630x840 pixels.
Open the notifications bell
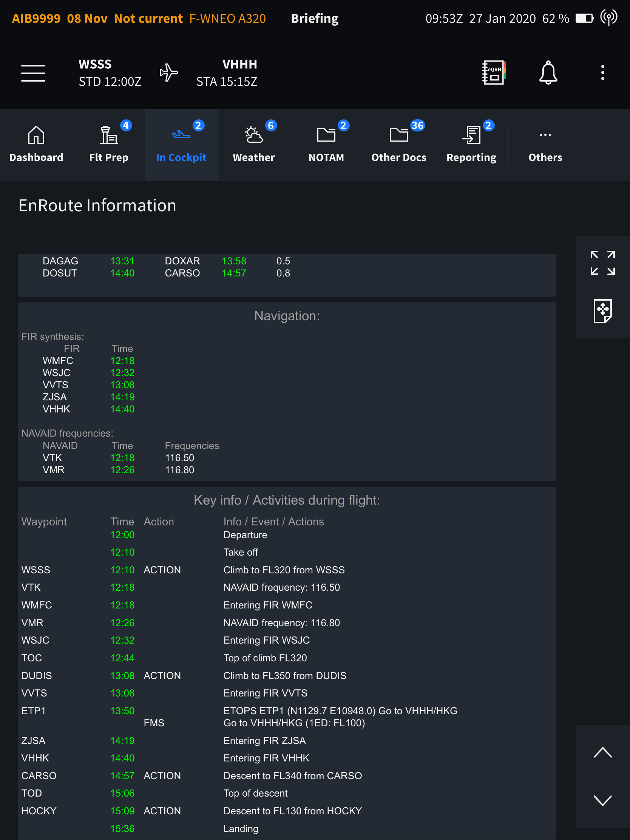tap(548, 72)
